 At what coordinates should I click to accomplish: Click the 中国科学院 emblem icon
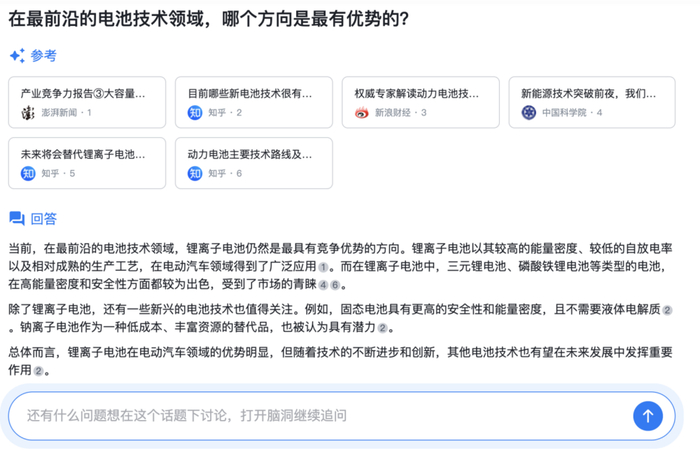(x=529, y=113)
